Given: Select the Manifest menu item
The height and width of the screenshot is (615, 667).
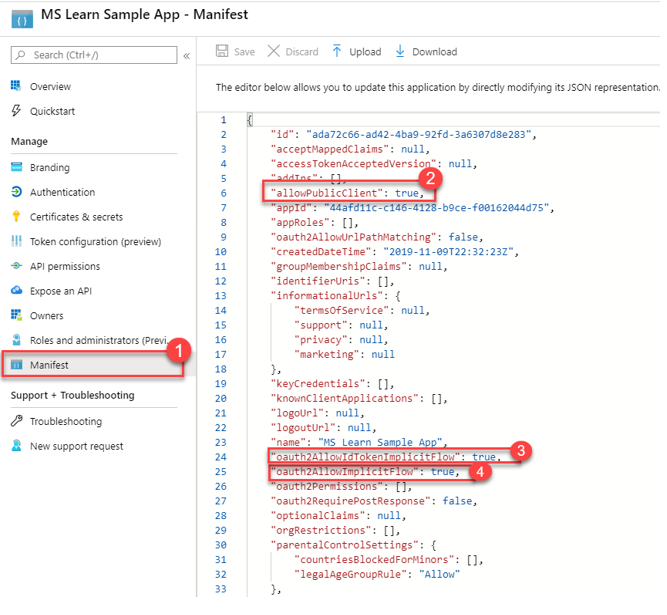Looking at the screenshot, I should [x=49, y=365].
